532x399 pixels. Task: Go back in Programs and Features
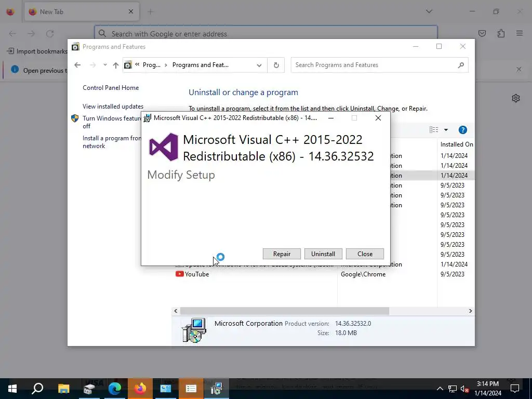[77, 65]
